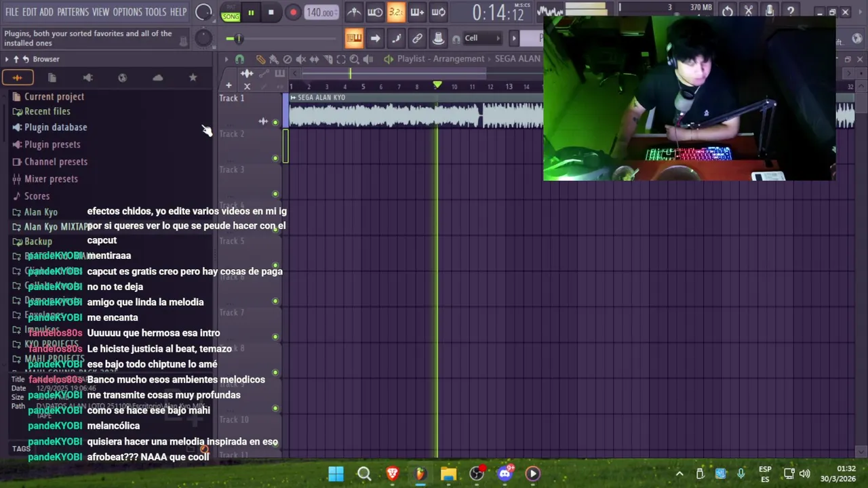Select the playlist Slip tool

[x=314, y=60]
